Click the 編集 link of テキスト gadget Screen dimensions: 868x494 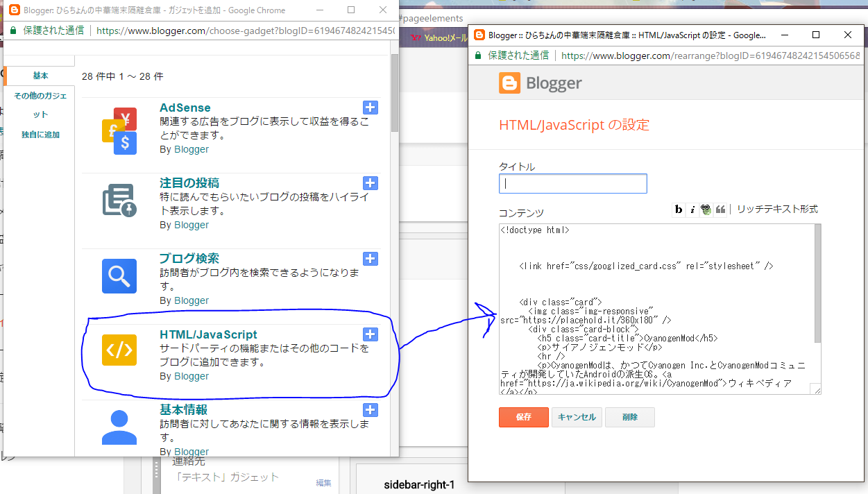[x=324, y=483]
